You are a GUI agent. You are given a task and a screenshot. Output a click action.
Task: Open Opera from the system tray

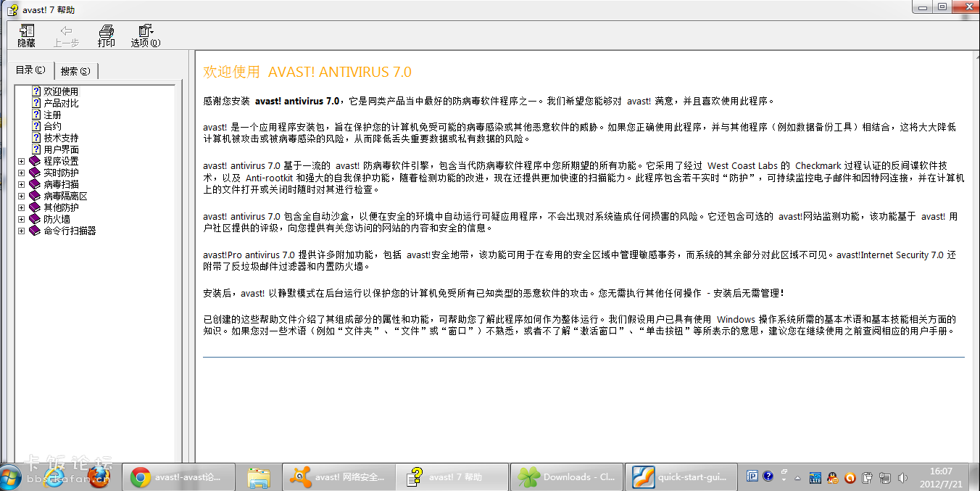(x=850, y=477)
